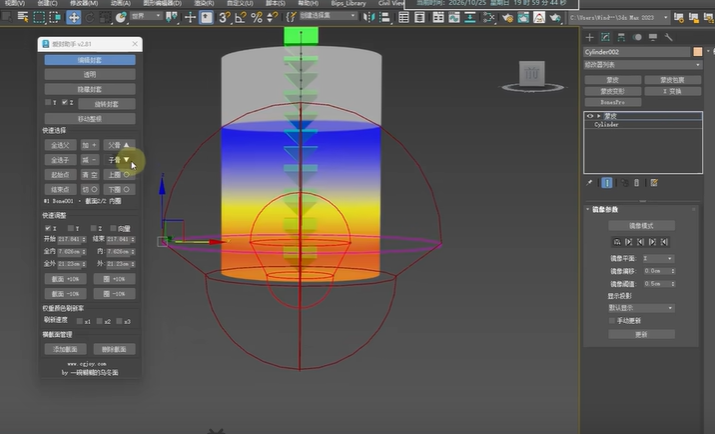Click the Use Pivot Point Center icon
The width and height of the screenshot is (715, 434).
coord(171,17)
